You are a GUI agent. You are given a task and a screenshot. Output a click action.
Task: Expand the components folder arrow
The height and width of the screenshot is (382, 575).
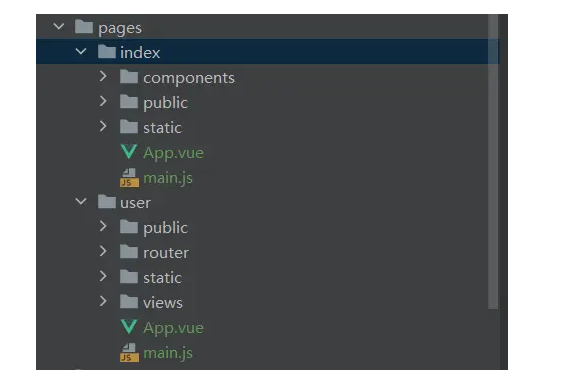pyautogui.click(x=103, y=76)
